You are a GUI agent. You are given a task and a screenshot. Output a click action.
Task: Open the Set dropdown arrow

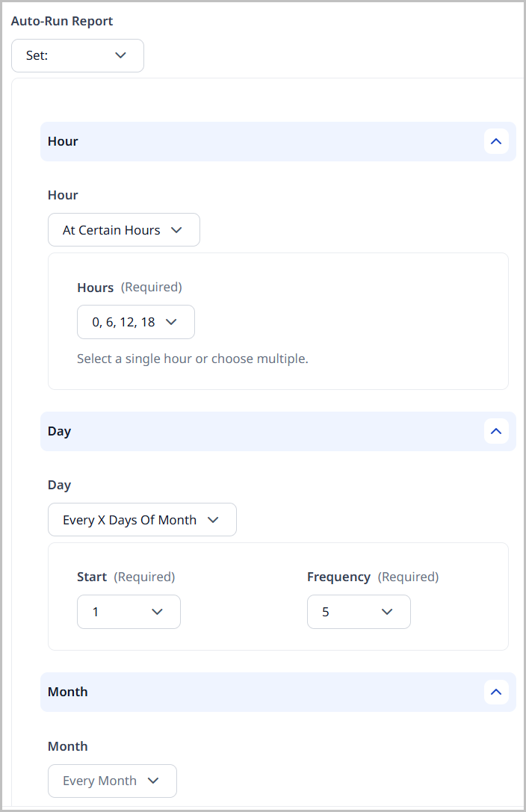[x=120, y=55]
